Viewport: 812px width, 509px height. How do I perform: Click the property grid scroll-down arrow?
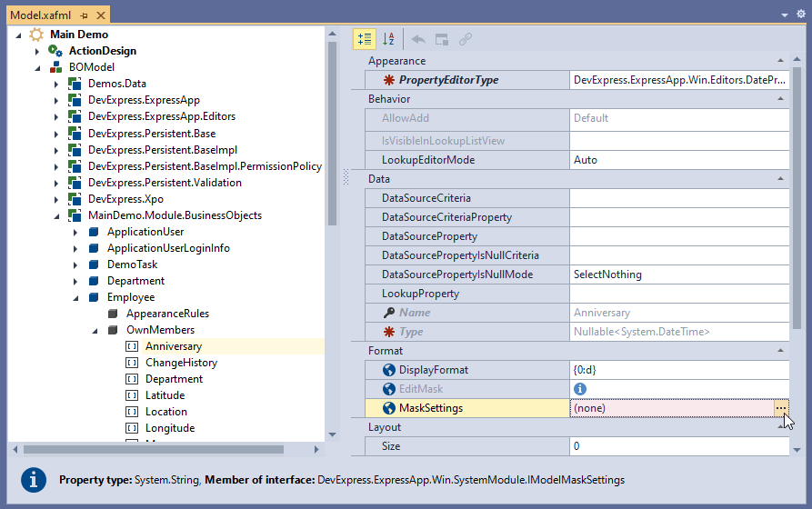click(x=797, y=450)
